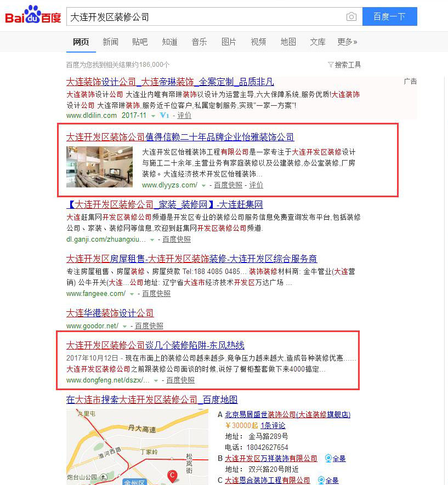The height and width of the screenshot is (485, 448).
Task: Switch to the 图片 tab
Action: (229, 42)
